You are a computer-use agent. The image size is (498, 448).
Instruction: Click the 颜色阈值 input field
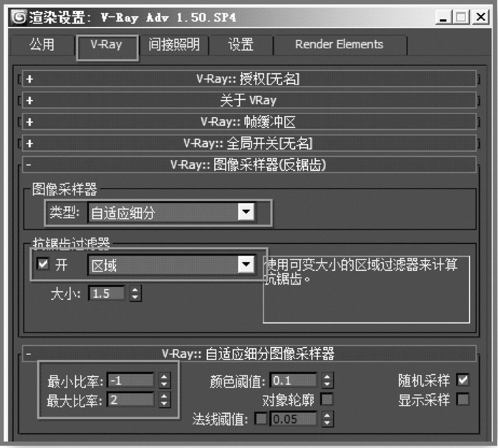point(293,380)
